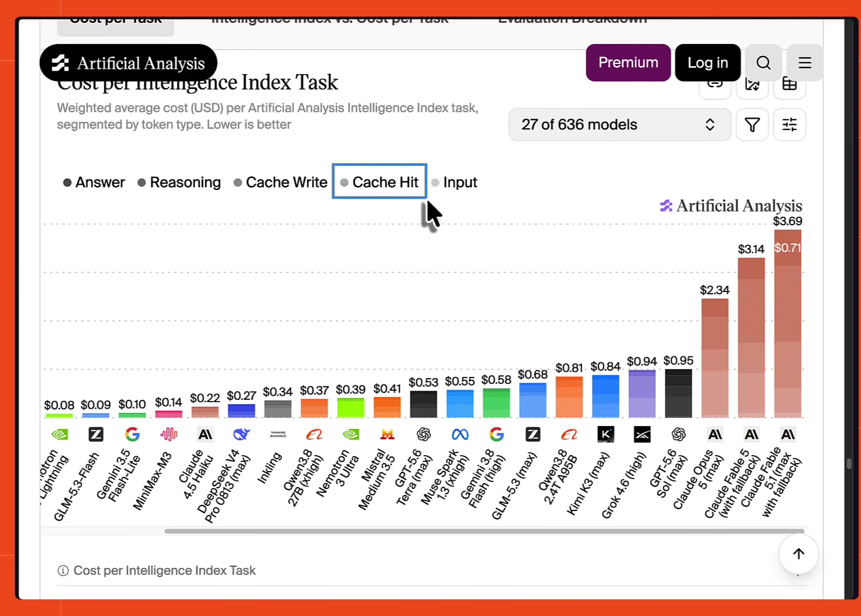861x616 pixels.
Task: Click the '$0.71' segment label in tallest bar
Action: (787, 248)
